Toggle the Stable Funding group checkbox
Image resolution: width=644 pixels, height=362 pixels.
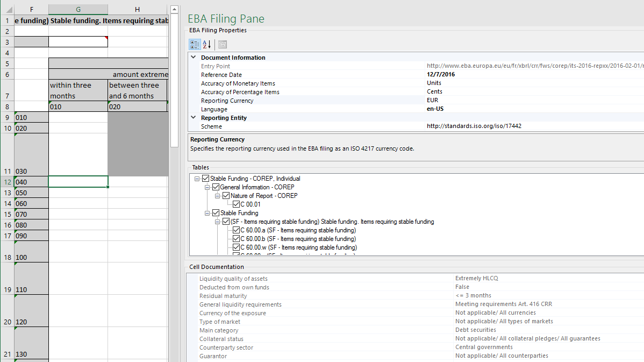(216, 213)
